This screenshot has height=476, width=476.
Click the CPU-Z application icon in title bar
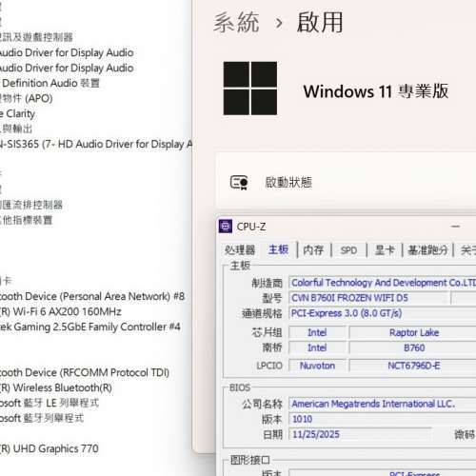[x=226, y=227]
